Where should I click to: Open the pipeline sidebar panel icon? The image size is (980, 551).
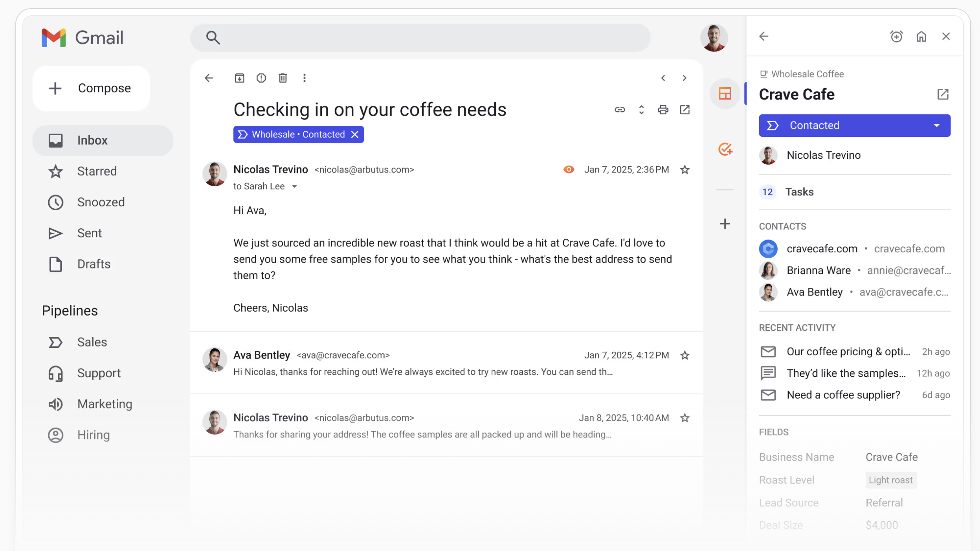724,94
